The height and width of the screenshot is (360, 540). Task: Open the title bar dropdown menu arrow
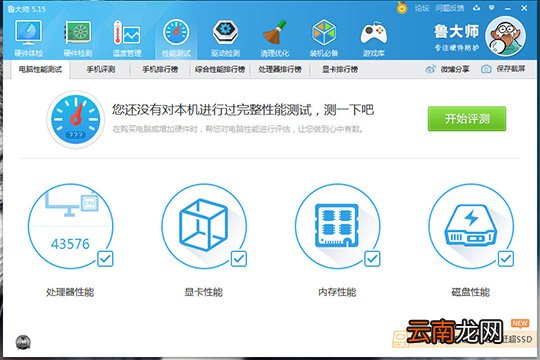(492, 8)
